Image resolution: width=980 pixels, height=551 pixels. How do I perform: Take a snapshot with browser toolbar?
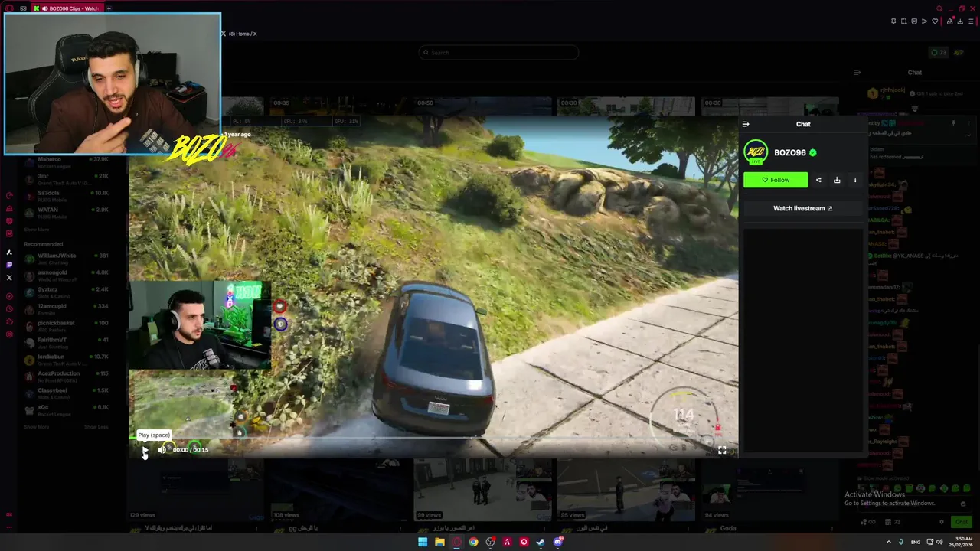(903, 21)
